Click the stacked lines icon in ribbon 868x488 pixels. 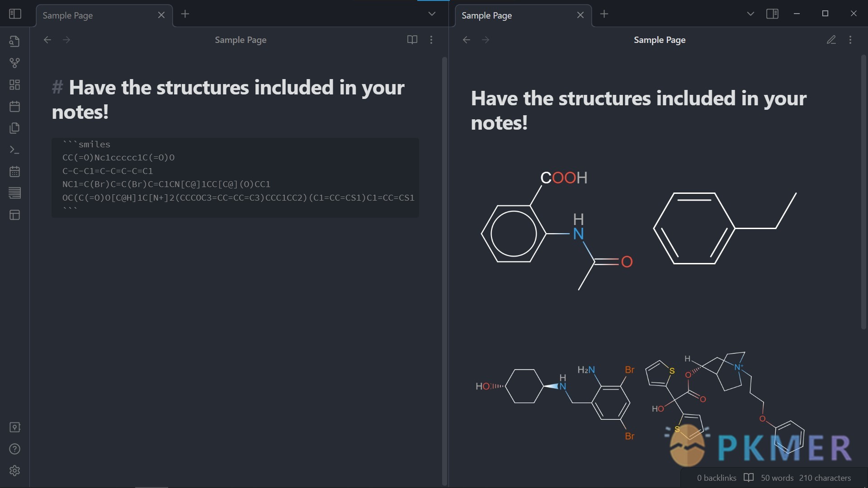14,193
